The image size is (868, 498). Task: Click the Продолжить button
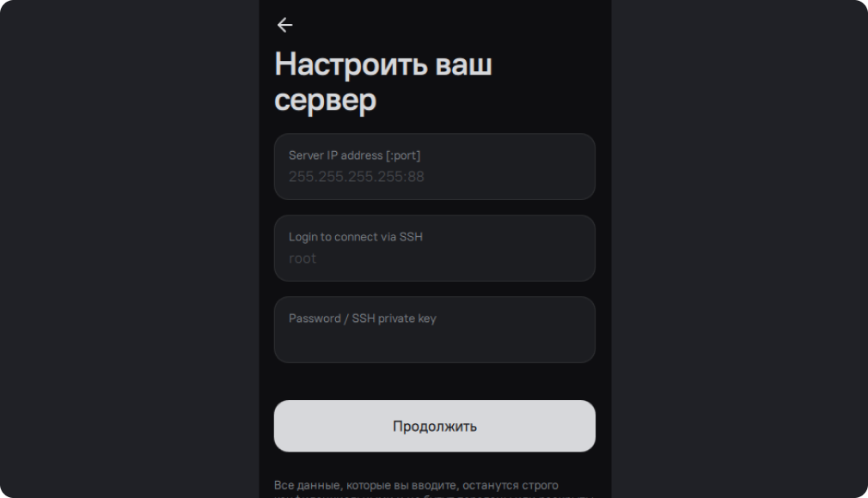(x=435, y=426)
